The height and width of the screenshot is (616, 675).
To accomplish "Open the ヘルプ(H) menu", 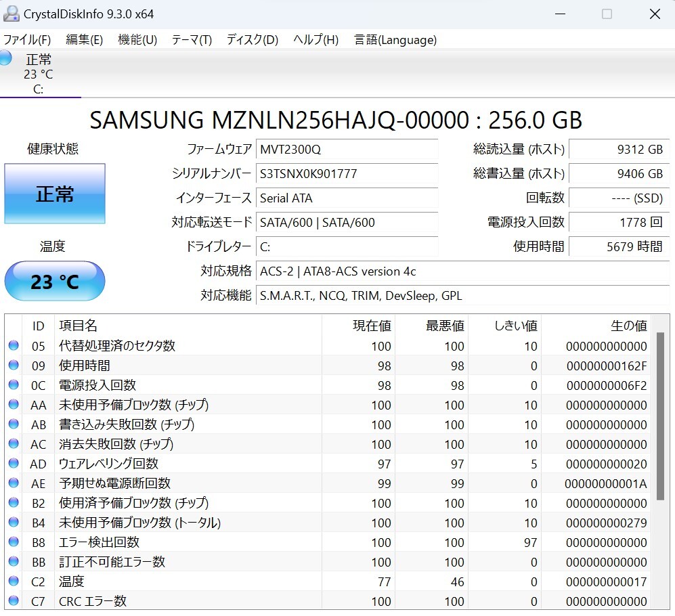I will point(315,40).
